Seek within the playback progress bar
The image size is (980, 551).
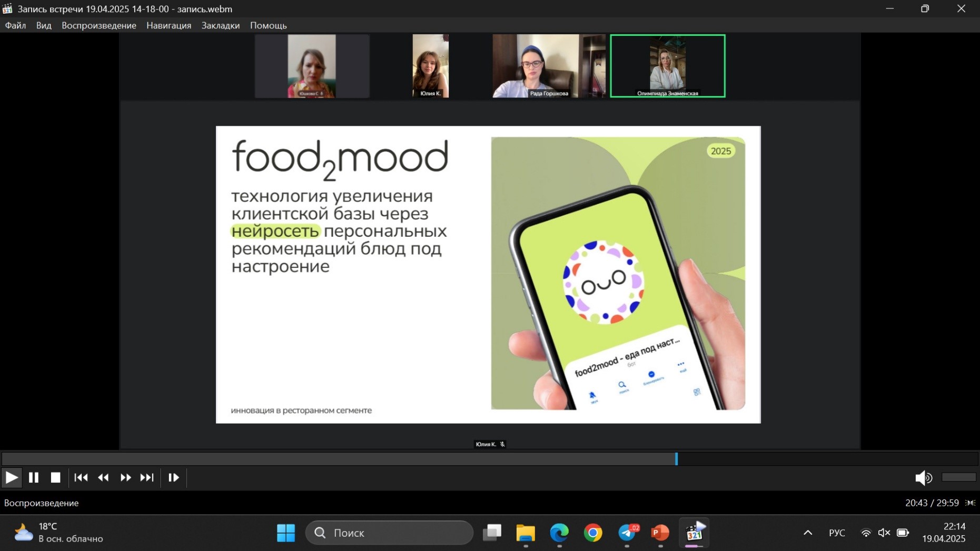pyautogui.click(x=490, y=459)
